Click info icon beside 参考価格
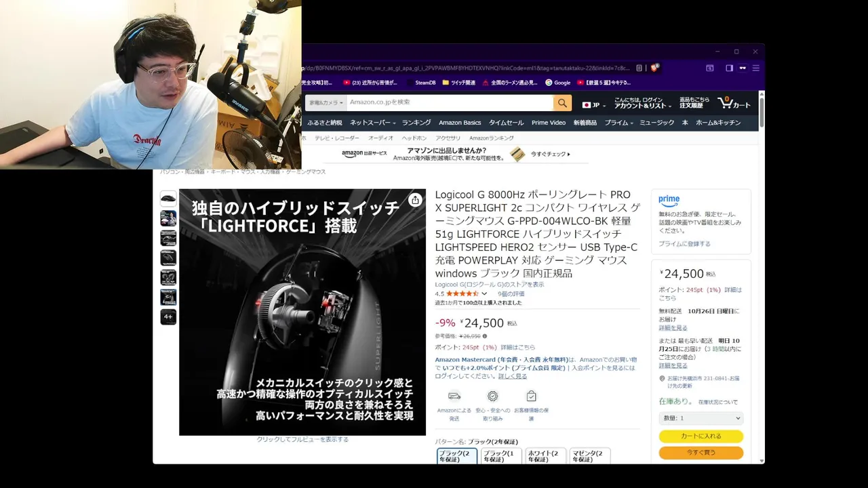This screenshot has height=488, width=868. coord(484,336)
